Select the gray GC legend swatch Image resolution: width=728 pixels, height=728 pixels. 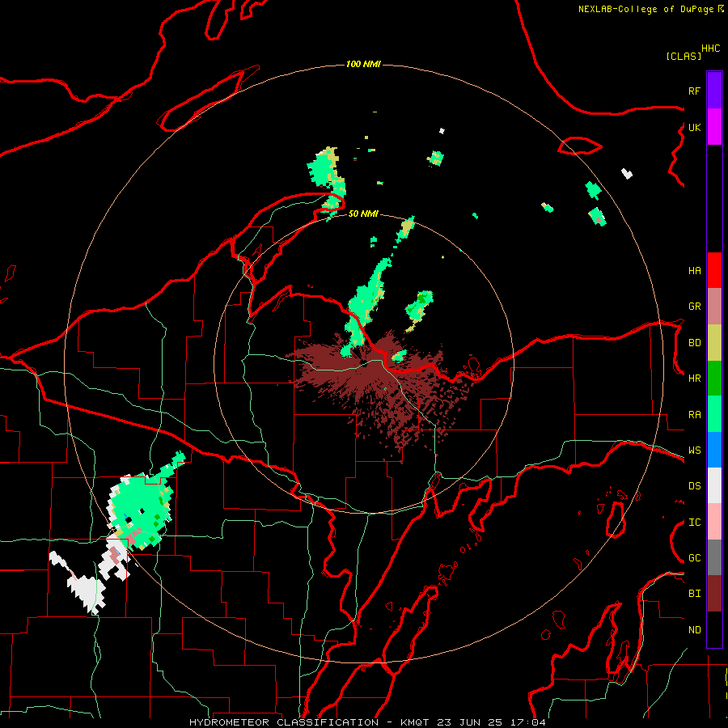click(x=714, y=557)
